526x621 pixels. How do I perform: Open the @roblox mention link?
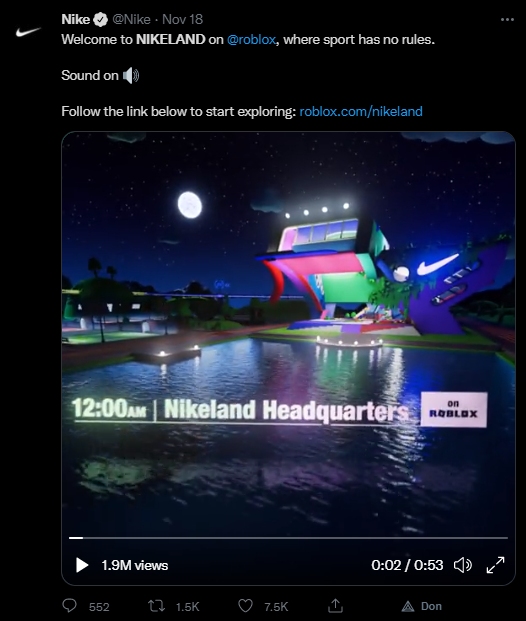pos(252,40)
